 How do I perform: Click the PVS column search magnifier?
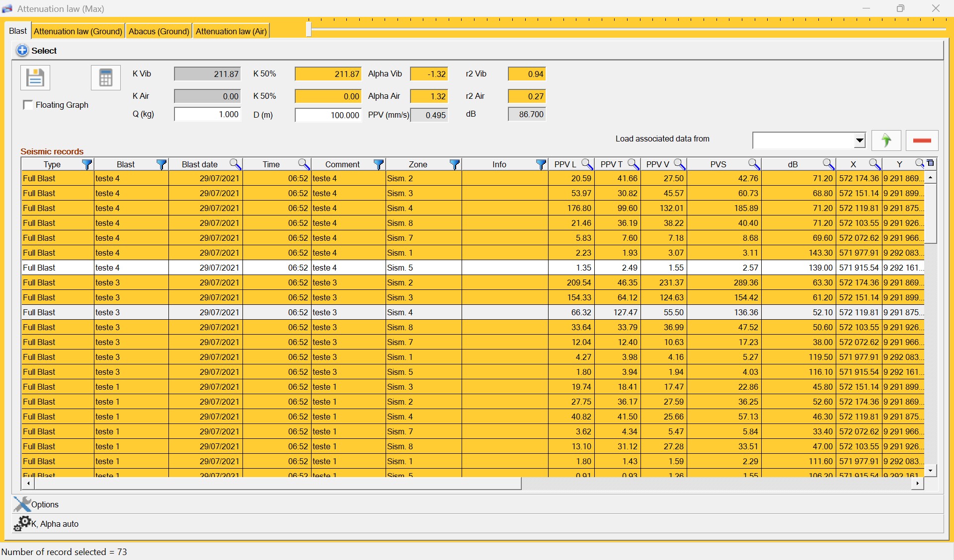[x=754, y=164]
